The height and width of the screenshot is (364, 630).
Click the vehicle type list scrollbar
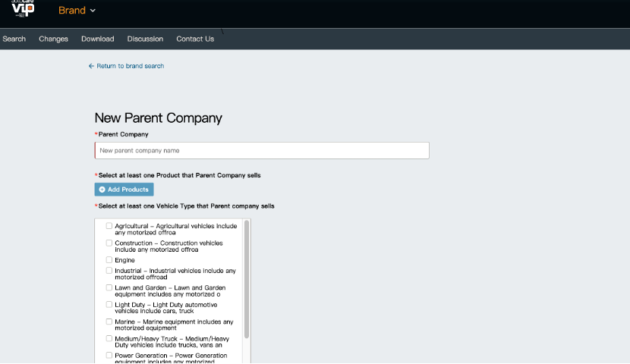(x=247, y=279)
